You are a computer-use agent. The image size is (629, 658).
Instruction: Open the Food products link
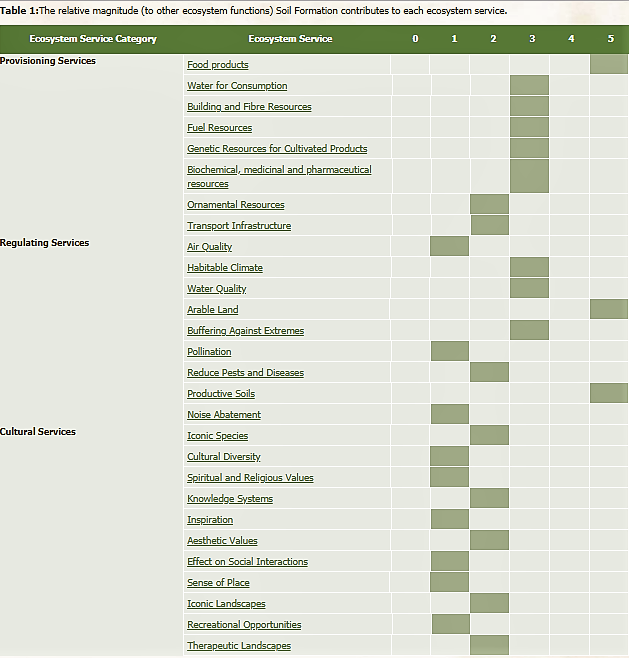[217, 65]
